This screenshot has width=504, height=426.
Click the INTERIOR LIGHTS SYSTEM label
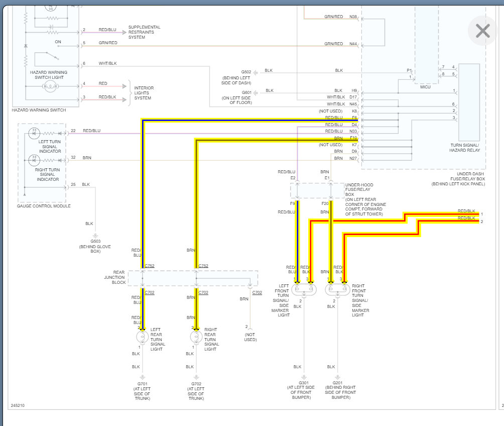pos(144,93)
